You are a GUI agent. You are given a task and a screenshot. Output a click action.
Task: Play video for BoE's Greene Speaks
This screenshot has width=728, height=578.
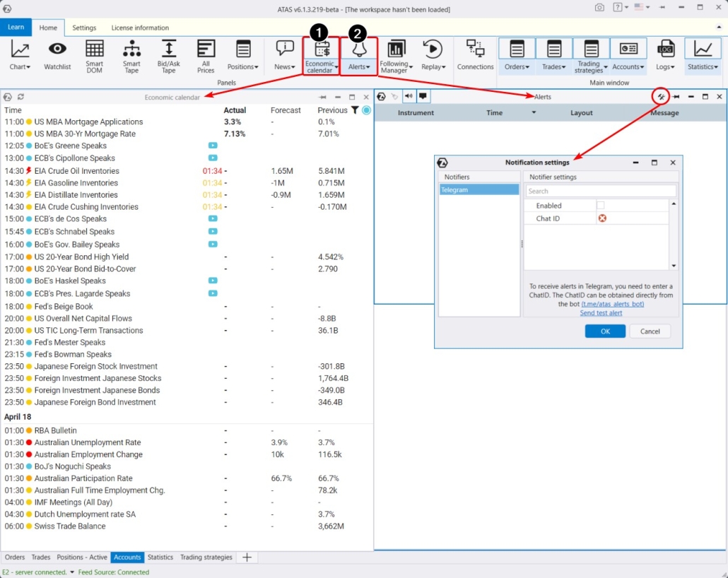click(x=213, y=146)
